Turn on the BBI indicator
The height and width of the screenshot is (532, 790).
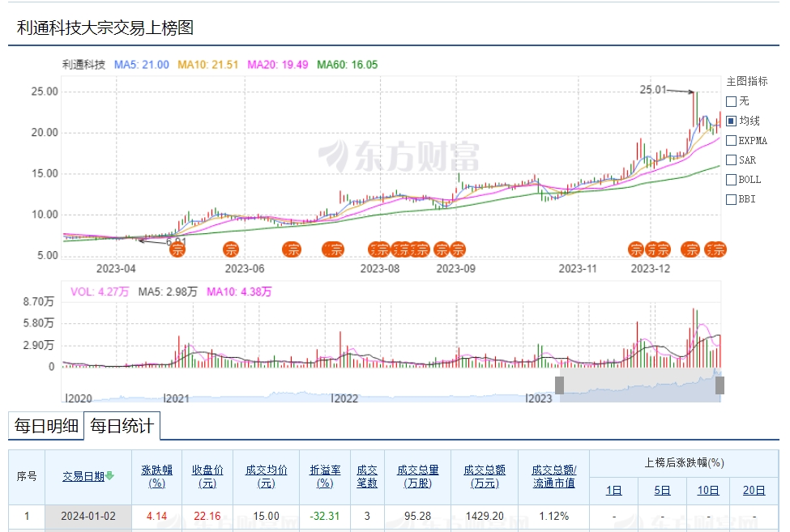[731, 199]
